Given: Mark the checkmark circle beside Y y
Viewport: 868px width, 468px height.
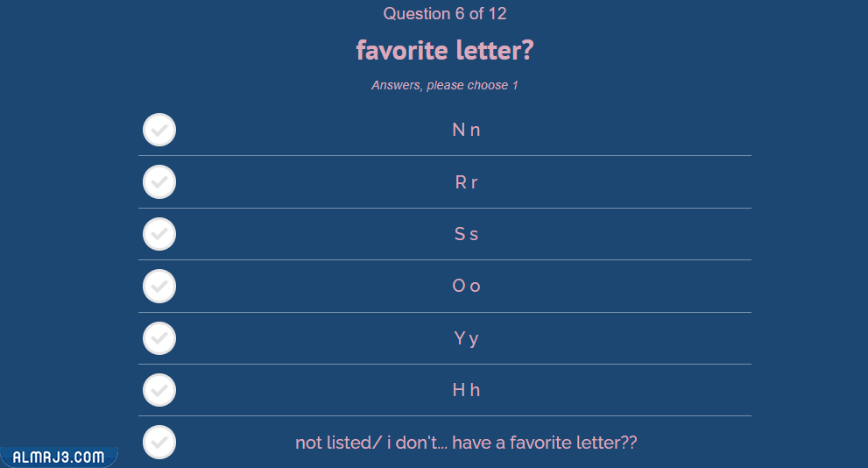Looking at the screenshot, I should click(159, 338).
